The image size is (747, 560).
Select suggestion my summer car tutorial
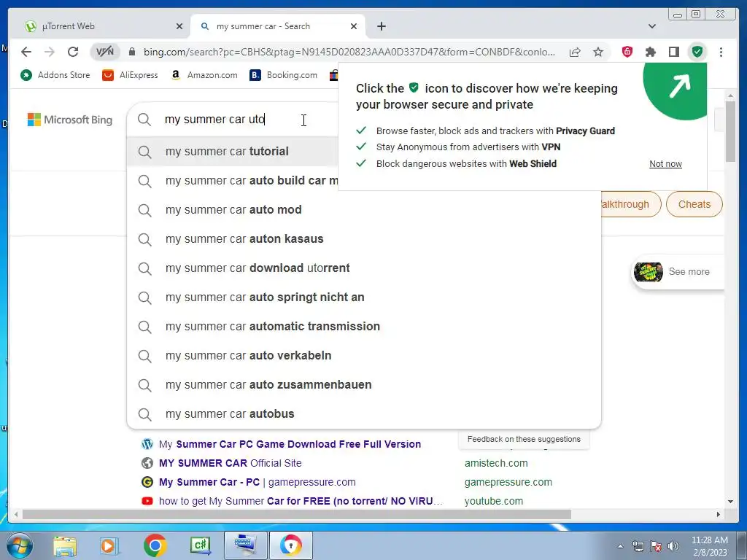pyautogui.click(x=233, y=152)
